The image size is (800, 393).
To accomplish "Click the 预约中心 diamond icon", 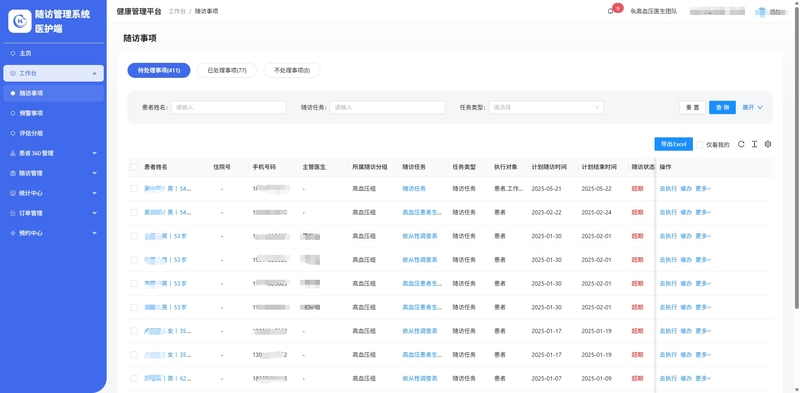I will (13, 233).
